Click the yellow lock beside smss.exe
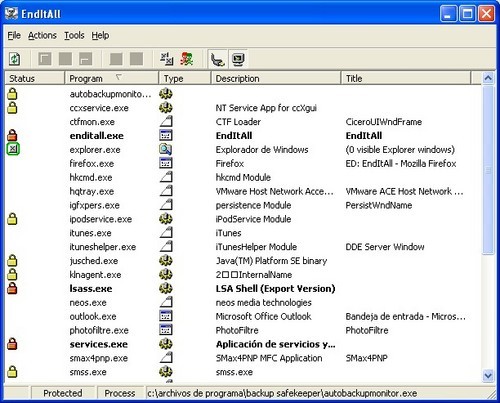500x403 pixels. point(12,372)
